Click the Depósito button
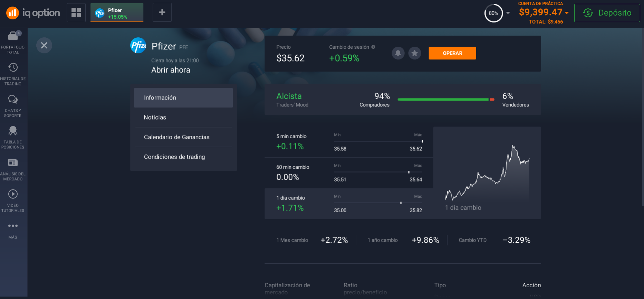 tap(607, 13)
